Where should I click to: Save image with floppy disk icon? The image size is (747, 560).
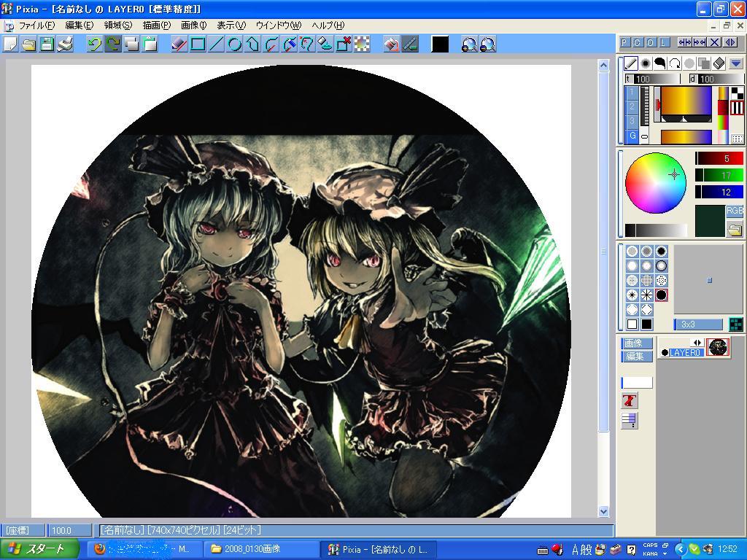(x=47, y=44)
